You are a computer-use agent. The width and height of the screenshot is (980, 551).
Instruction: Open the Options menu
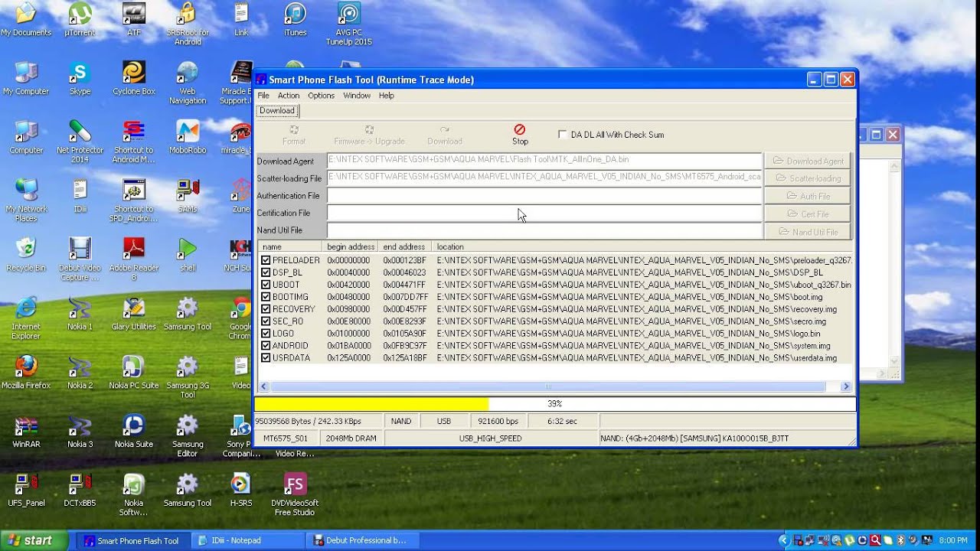point(321,96)
